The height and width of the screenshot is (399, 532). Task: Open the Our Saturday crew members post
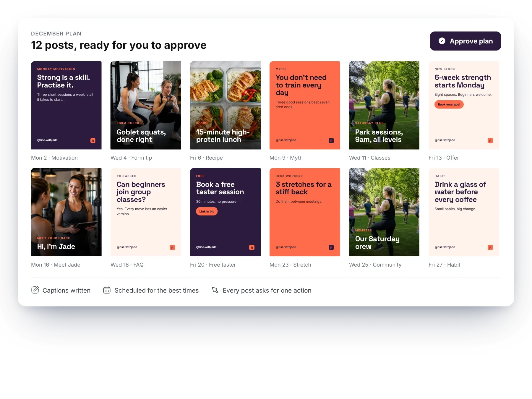point(384,212)
